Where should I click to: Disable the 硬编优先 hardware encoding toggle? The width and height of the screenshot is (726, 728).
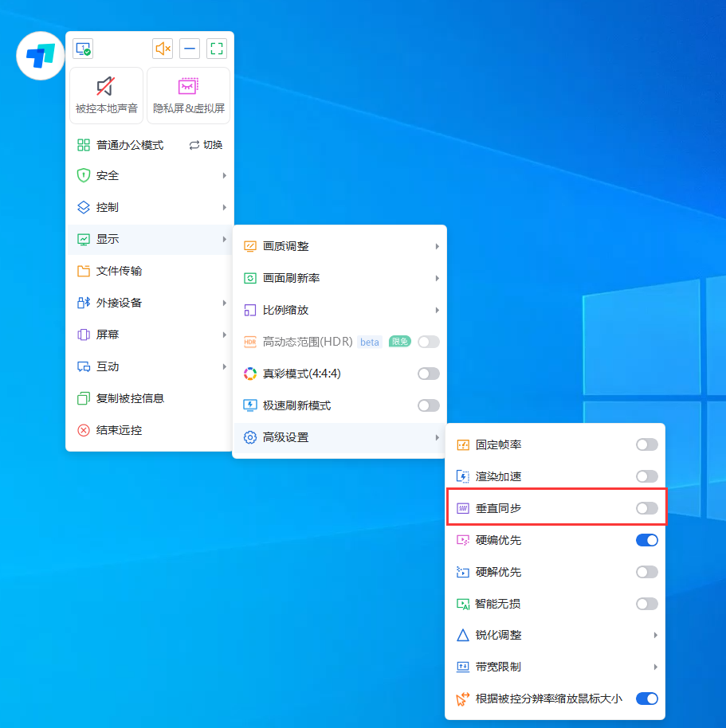pos(646,539)
